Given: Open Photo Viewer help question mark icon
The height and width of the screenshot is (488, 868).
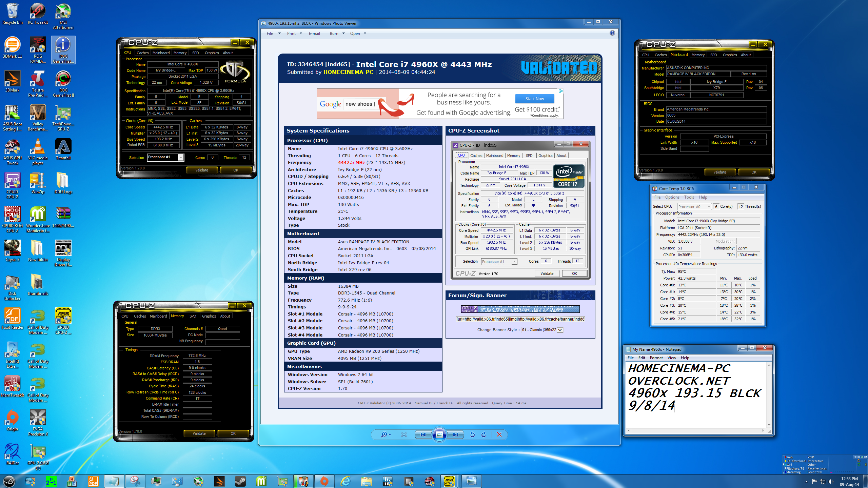Looking at the screenshot, I should (x=612, y=33).
